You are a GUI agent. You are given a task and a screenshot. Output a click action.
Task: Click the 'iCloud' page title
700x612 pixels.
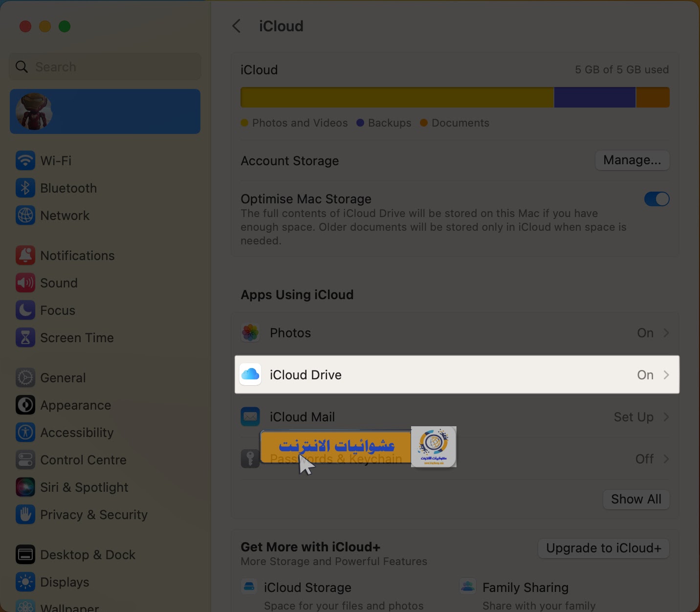[x=281, y=26]
